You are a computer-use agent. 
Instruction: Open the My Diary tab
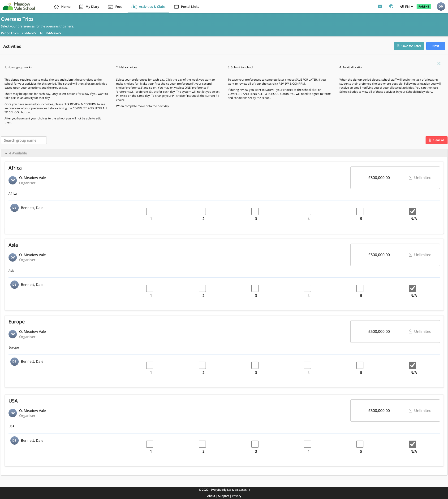tap(89, 7)
